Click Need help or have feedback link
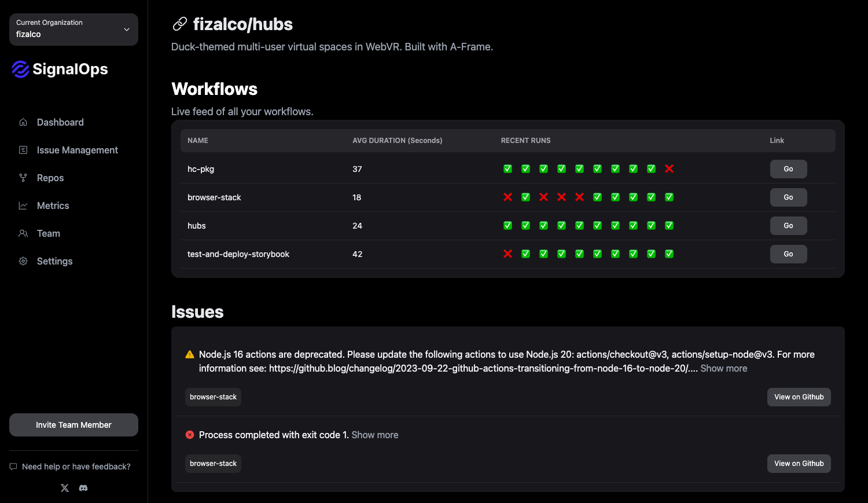 point(70,467)
